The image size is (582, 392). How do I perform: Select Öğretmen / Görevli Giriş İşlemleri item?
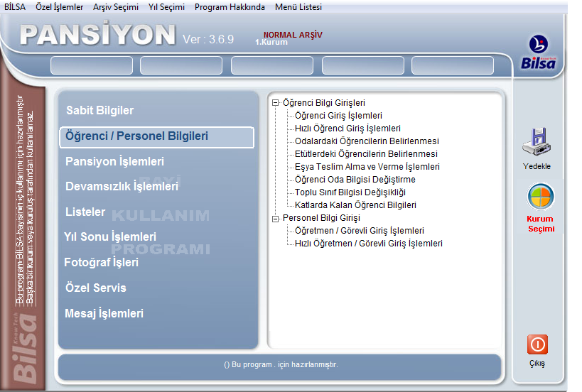point(360,231)
